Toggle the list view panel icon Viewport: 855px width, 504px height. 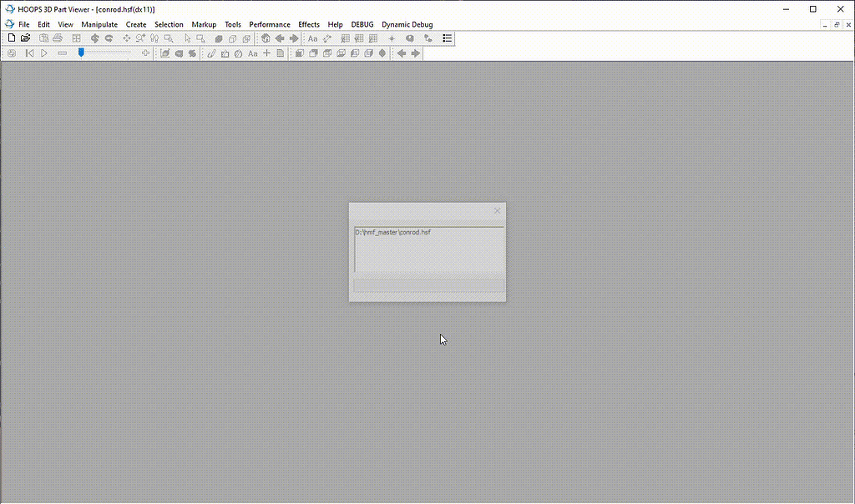point(448,38)
